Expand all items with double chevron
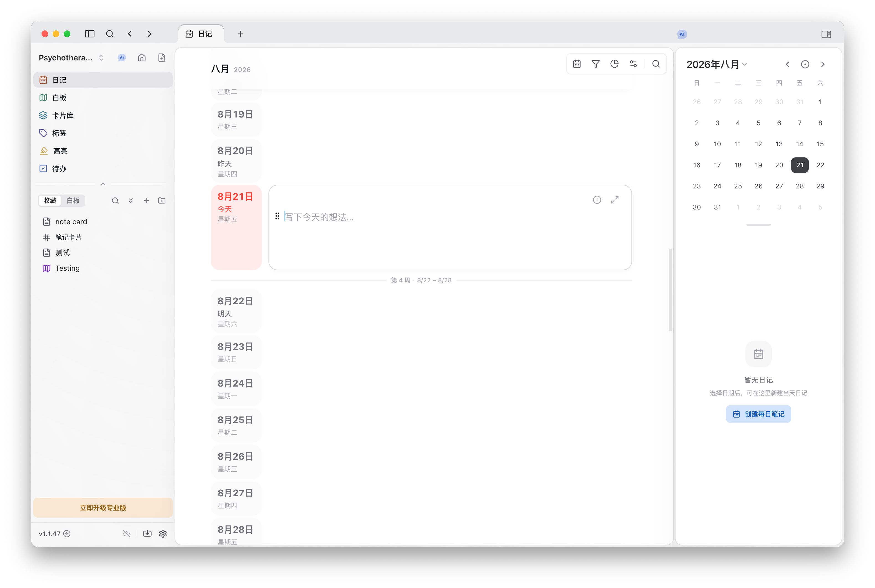 tap(131, 201)
